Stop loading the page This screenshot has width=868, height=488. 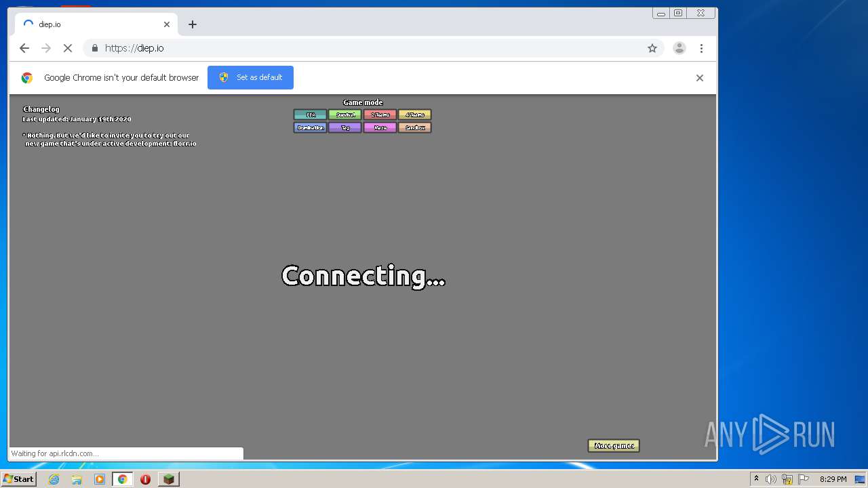point(67,48)
